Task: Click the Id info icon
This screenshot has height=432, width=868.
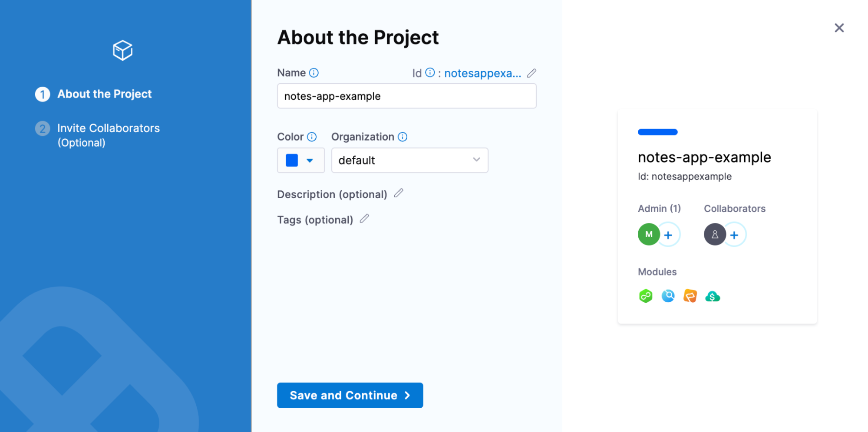Action: pyautogui.click(x=429, y=72)
